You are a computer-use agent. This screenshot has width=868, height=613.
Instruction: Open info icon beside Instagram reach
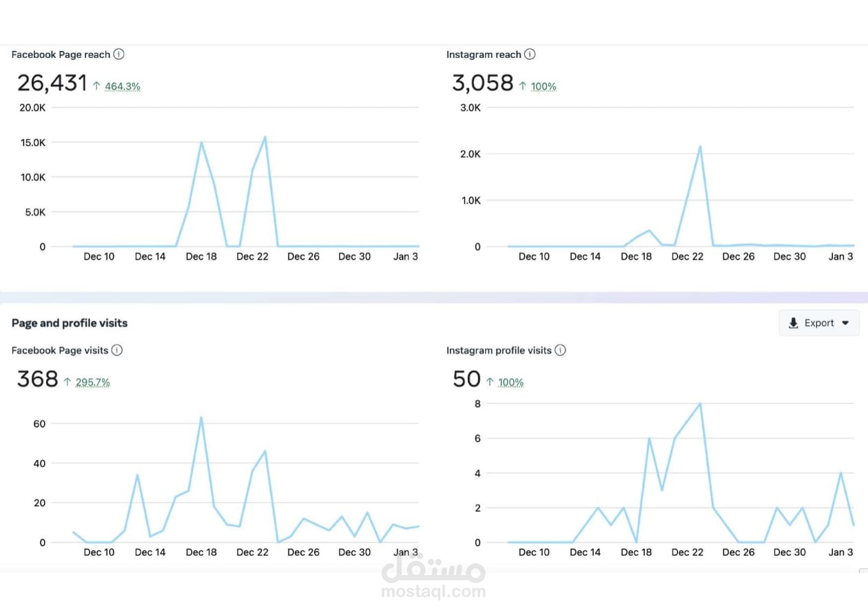tap(529, 54)
